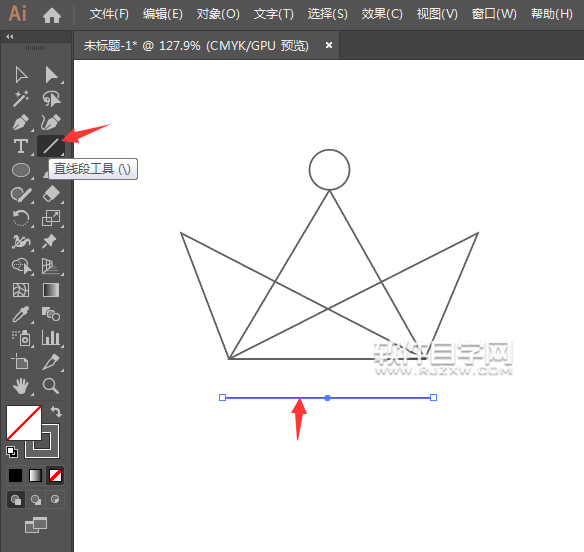
Task: Apply None using the red-slash button
Action: [x=55, y=475]
